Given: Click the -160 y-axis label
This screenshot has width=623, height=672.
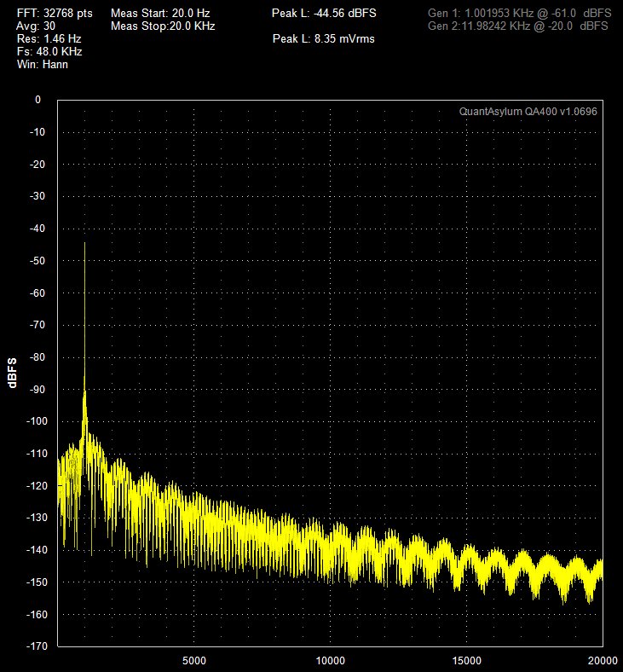Looking at the screenshot, I should [x=37, y=614].
